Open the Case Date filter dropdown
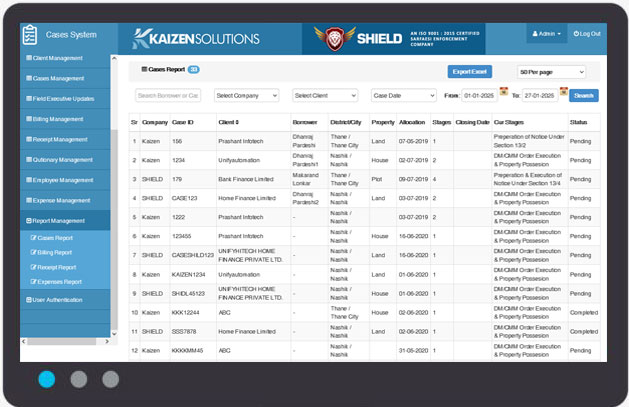Screen dimensions: 629x407 [403, 95]
